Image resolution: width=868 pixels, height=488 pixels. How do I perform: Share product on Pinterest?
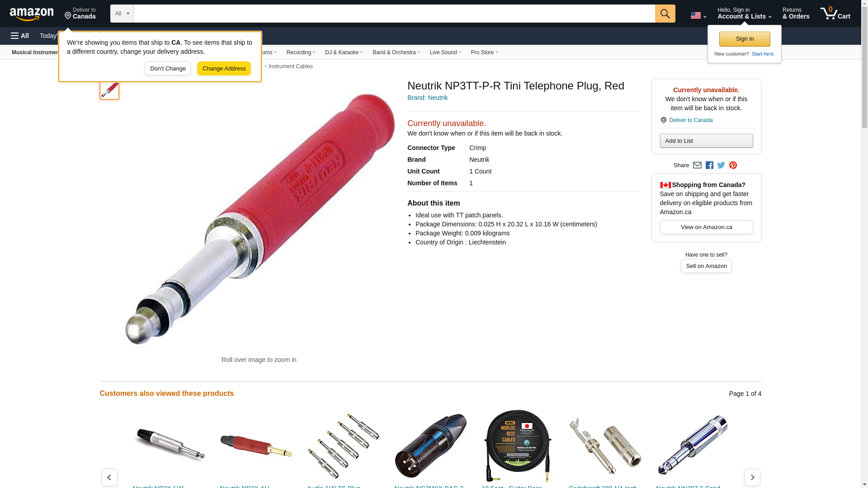tap(733, 165)
